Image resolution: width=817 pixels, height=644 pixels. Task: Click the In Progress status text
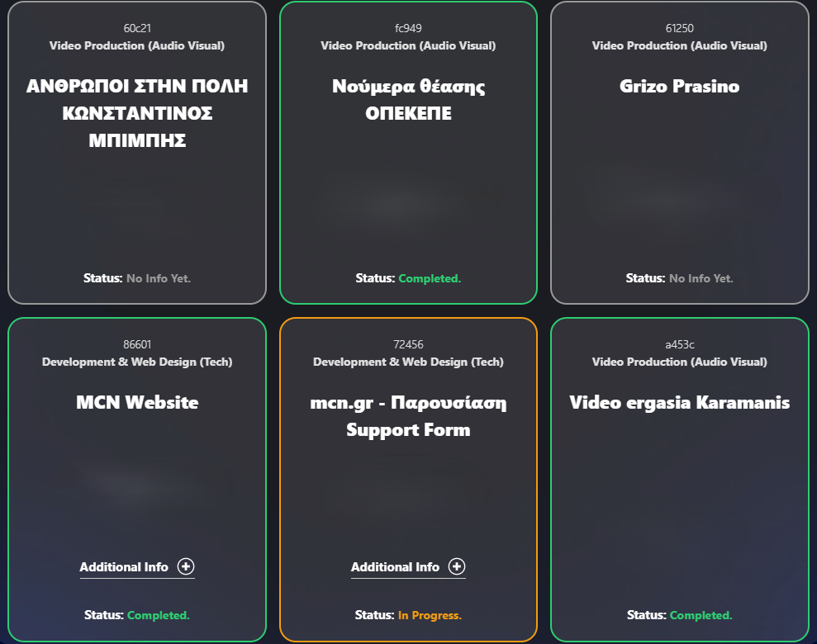click(430, 615)
